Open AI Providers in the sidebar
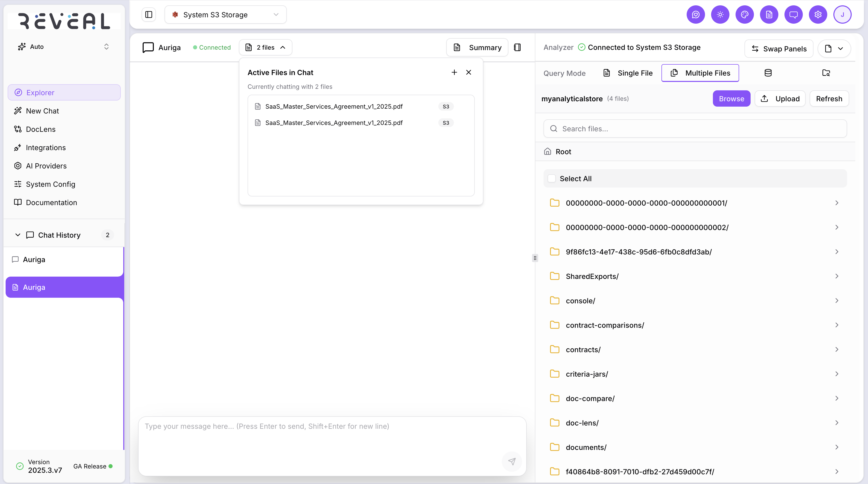The width and height of the screenshot is (868, 484). click(x=64, y=166)
